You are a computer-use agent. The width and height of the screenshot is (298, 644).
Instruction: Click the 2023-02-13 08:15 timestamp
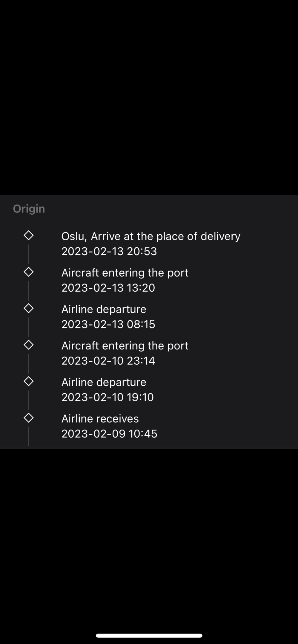108,324
